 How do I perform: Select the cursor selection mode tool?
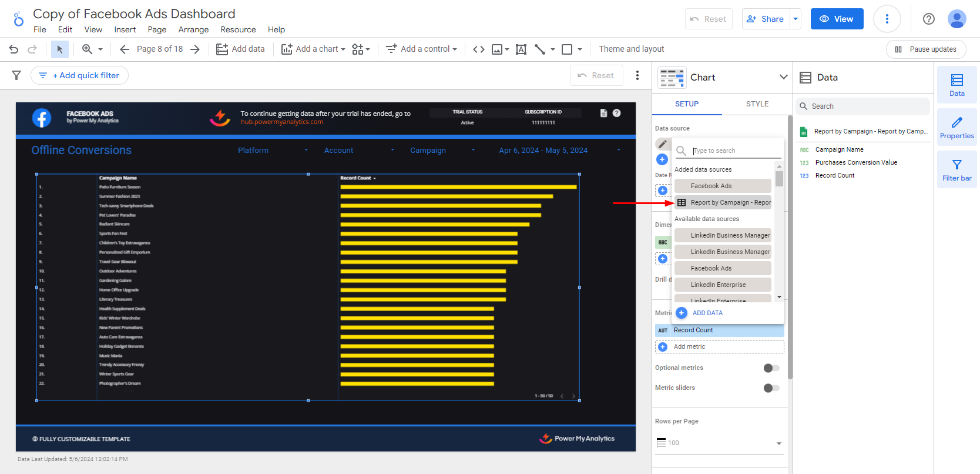coord(59,49)
